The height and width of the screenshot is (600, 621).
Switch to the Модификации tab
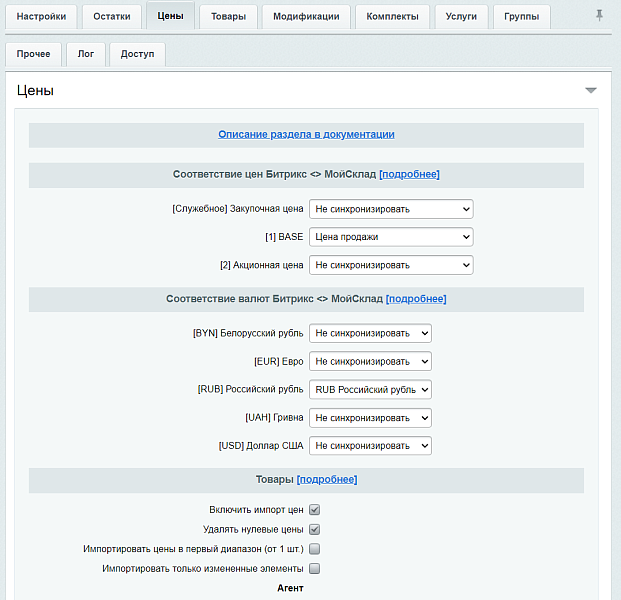tap(305, 16)
